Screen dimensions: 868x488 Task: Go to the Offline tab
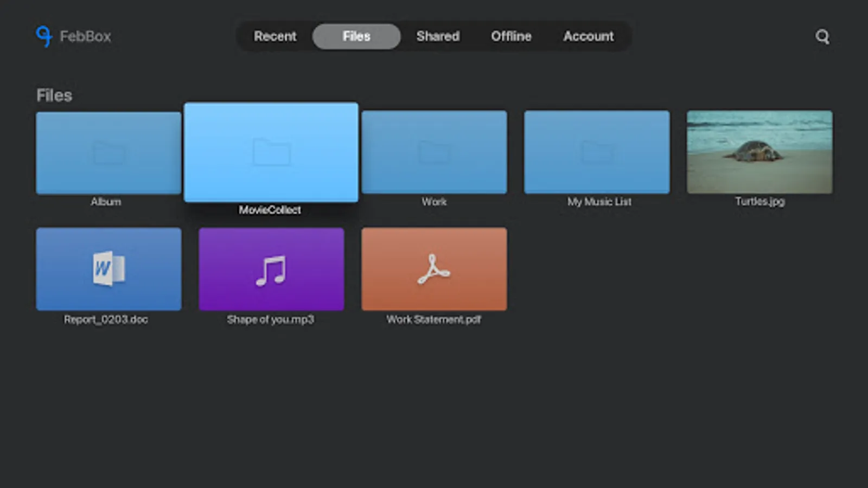[x=511, y=36]
